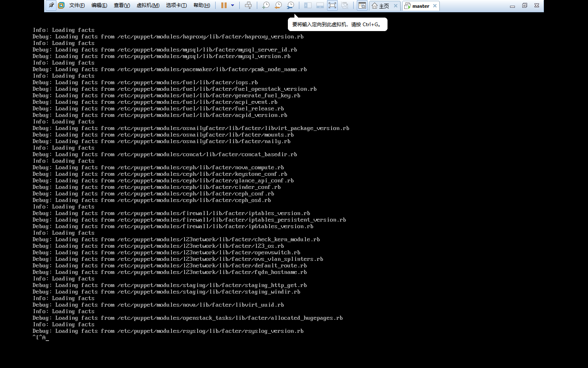
Task: Click the ip6tables_version.rb debug line
Action: 173,227
